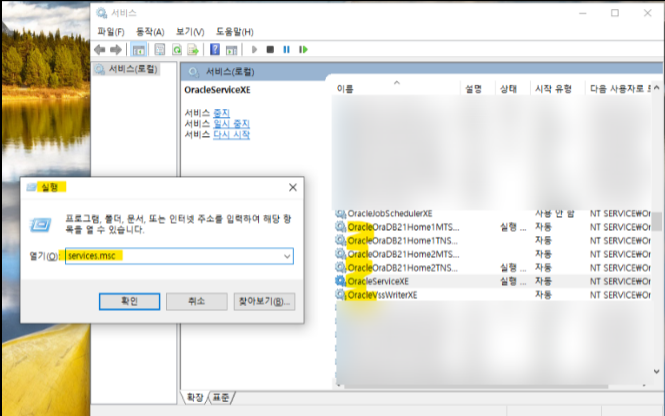665x416 pixels.
Task: Click gear icon of OracleOraDB21Home2MTS row
Action: 340,254
